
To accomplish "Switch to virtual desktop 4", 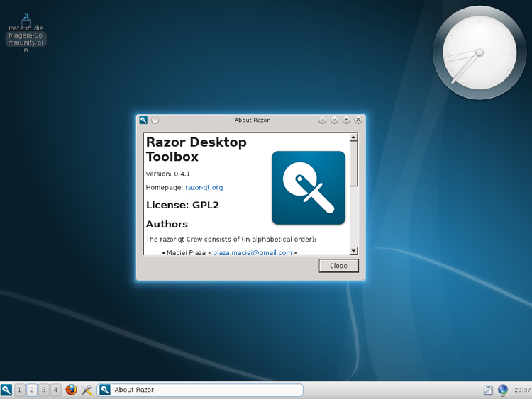I will 55,390.
